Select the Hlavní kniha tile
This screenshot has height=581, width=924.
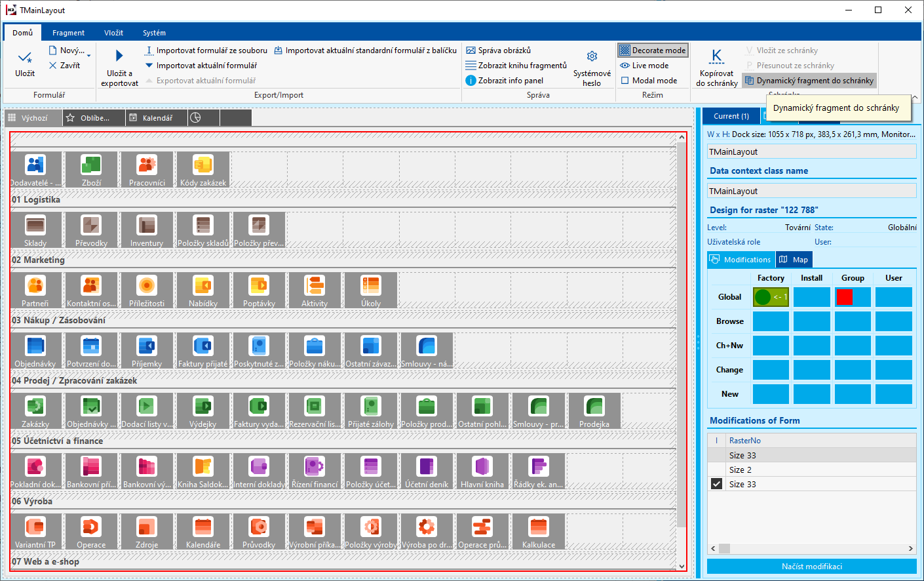pos(482,471)
